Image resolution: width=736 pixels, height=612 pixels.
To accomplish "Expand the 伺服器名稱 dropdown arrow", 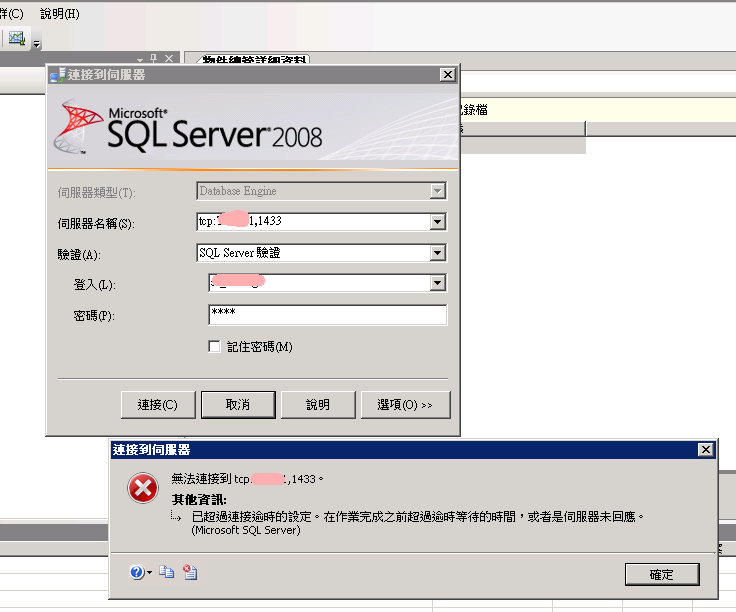I will (437, 222).
